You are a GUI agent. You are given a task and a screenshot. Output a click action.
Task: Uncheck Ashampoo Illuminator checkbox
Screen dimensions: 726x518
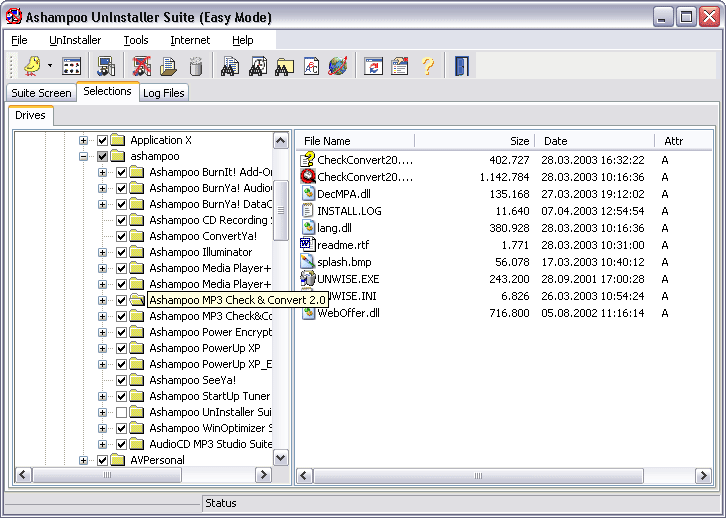click(121, 252)
